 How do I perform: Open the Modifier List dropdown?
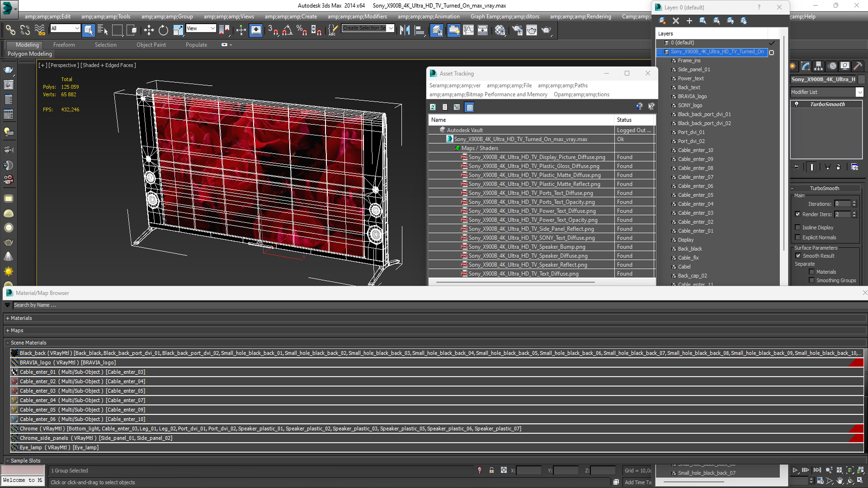pyautogui.click(x=826, y=92)
